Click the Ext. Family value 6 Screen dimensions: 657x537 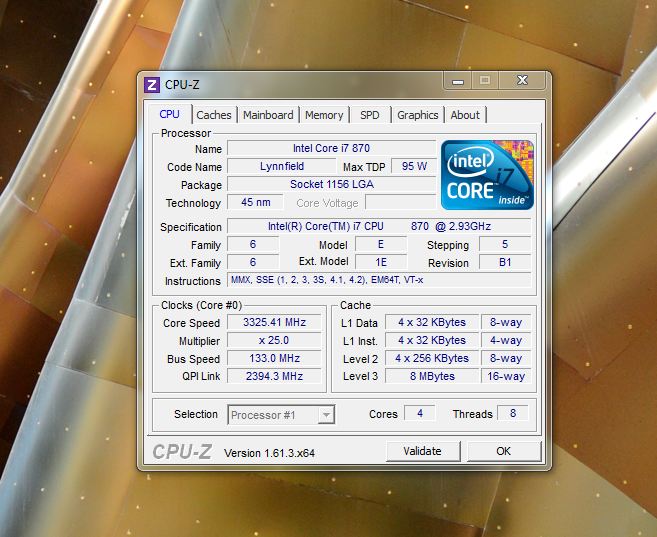pyautogui.click(x=253, y=263)
